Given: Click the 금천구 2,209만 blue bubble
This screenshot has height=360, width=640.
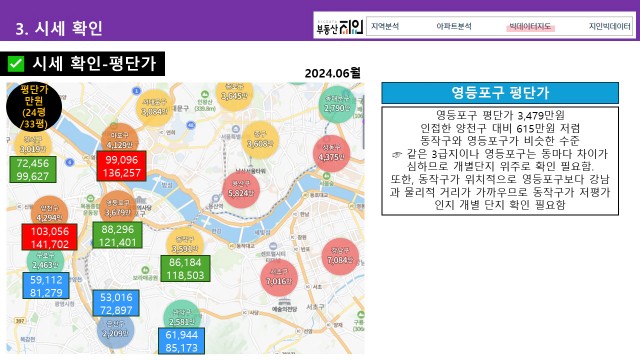Looking at the screenshot, I should (x=116, y=330).
